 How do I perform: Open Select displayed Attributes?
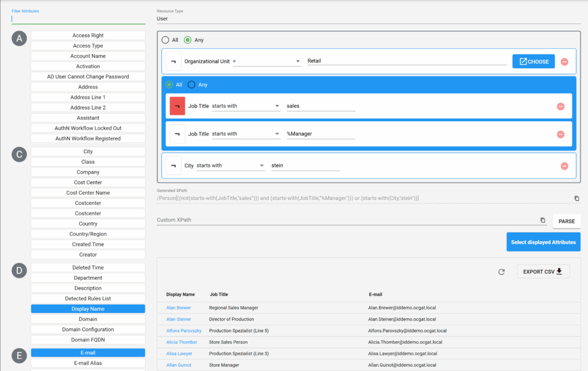(543, 242)
